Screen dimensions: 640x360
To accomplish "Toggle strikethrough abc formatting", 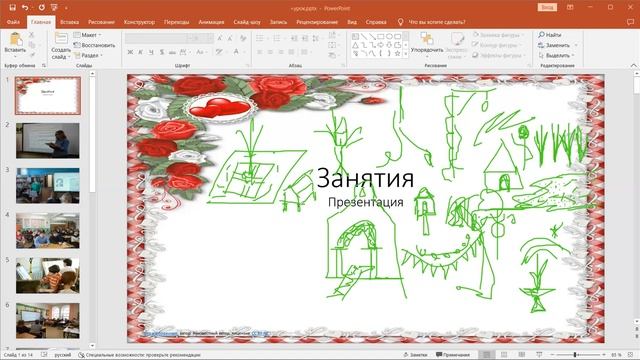I will (x=172, y=52).
